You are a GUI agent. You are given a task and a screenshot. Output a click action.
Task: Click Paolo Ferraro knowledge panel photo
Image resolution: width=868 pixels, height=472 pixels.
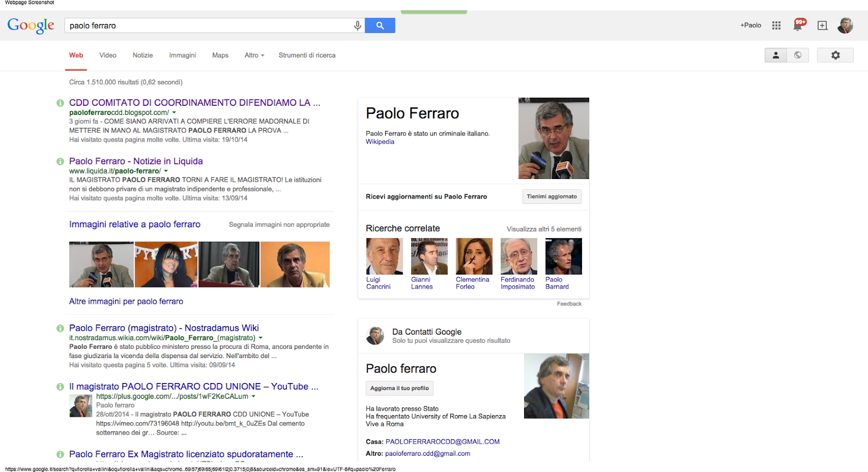point(553,138)
